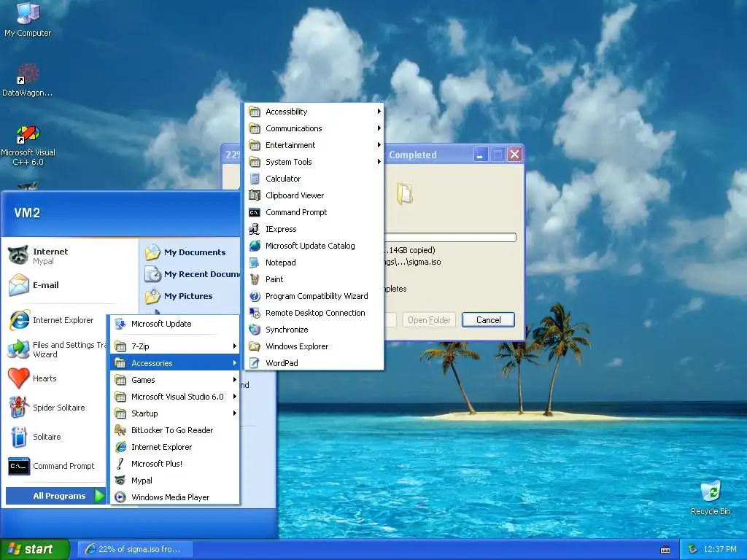Click the system tray clock
Viewport: 747px width, 560px height.
(x=719, y=549)
